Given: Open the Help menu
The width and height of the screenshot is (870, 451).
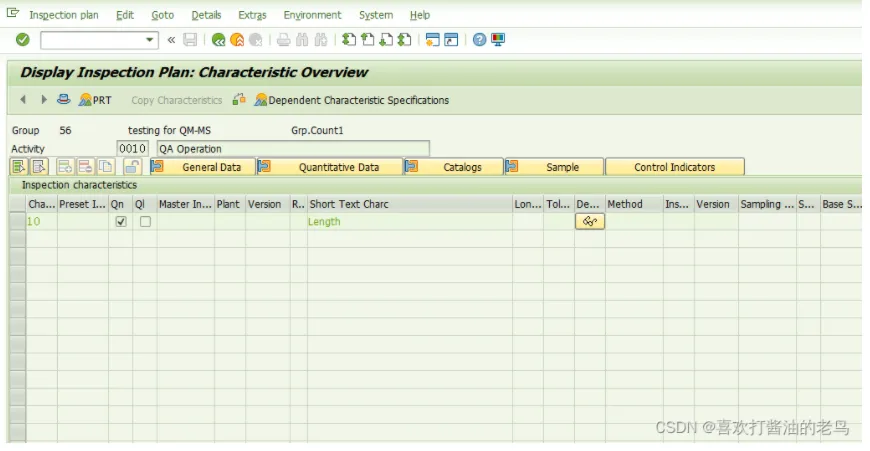Looking at the screenshot, I should pyautogui.click(x=420, y=15).
